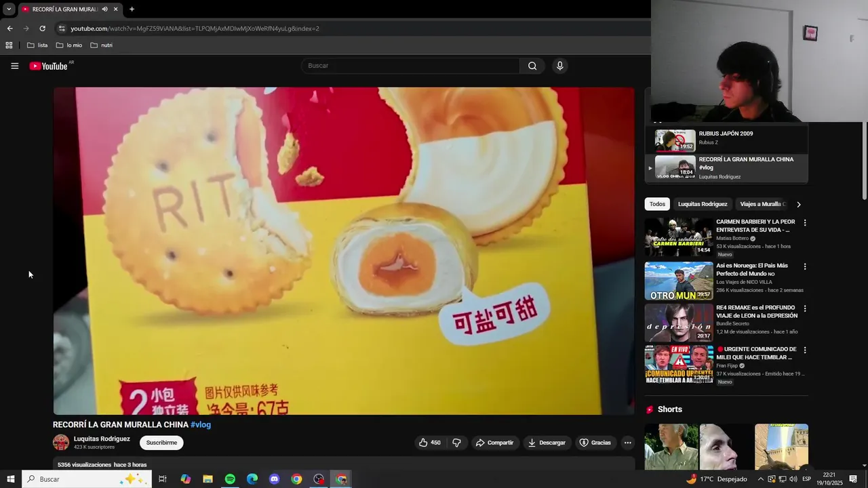
Task: Click the main video player
Action: pos(344,251)
